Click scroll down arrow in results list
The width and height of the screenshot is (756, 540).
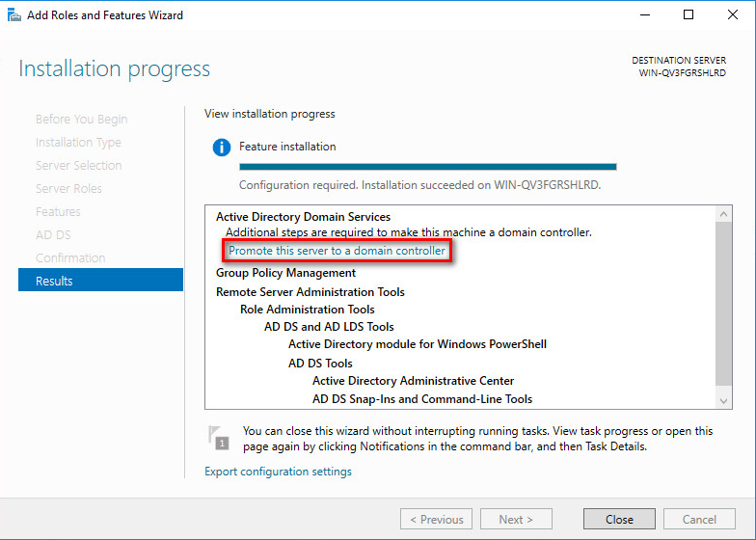pyautogui.click(x=723, y=401)
